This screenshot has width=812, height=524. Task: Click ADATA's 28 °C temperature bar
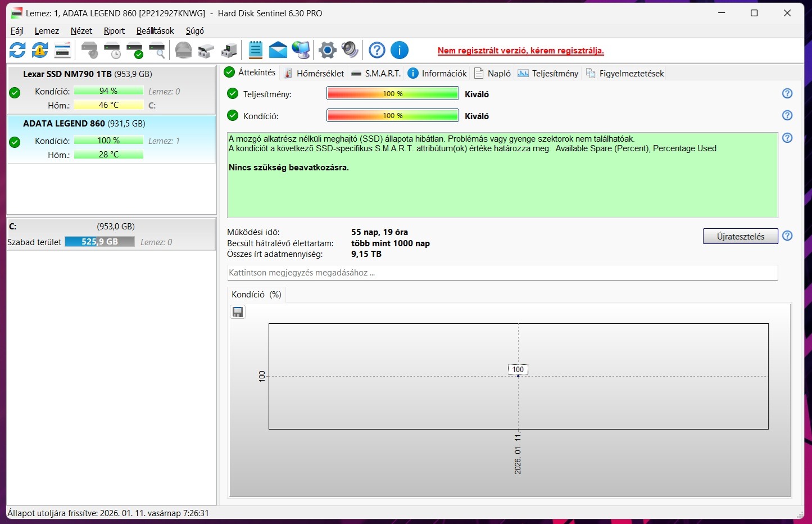pos(108,155)
